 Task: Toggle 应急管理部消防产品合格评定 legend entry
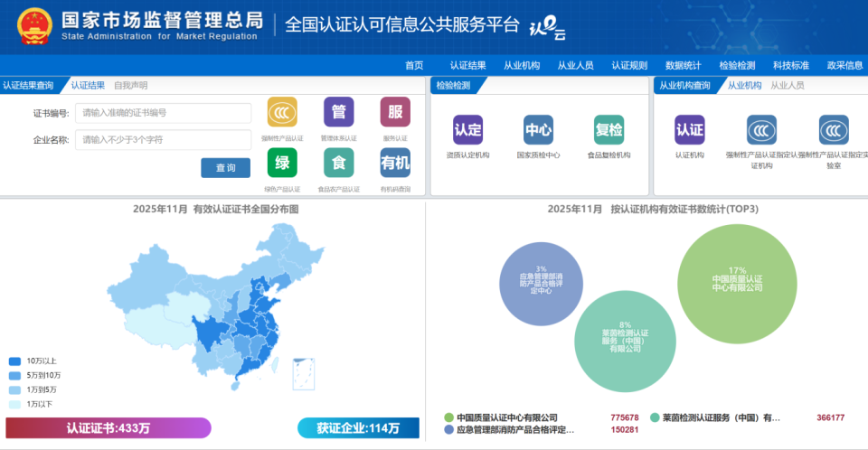point(509,429)
